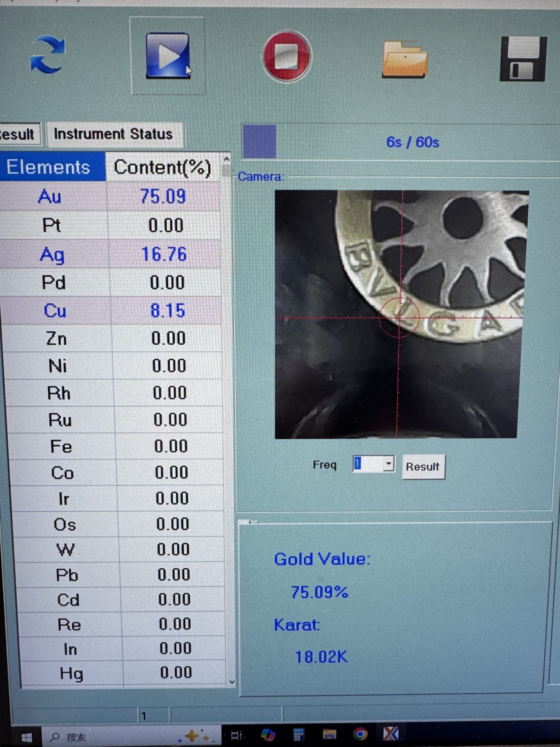
Task: Open the Freq dropdown arrow
Action: tap(388, 463)
